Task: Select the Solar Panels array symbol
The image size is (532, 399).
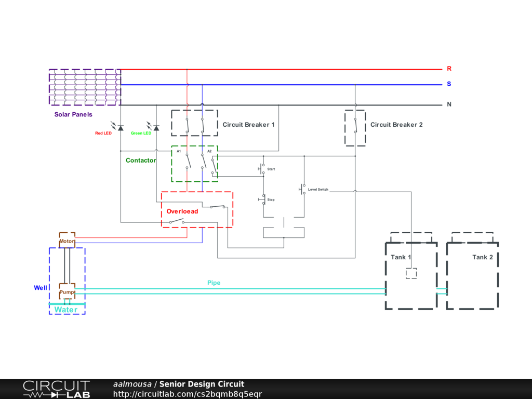Action: tap(85, 87)
